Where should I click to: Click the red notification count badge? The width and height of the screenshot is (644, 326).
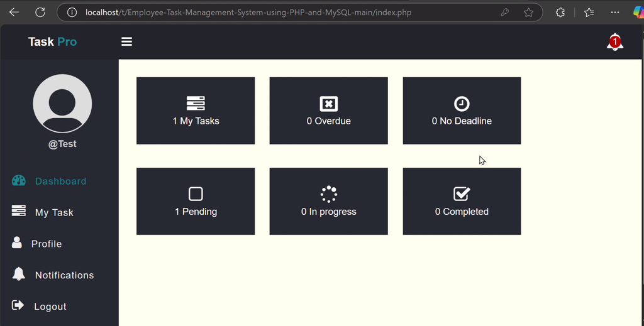point(615,41)
